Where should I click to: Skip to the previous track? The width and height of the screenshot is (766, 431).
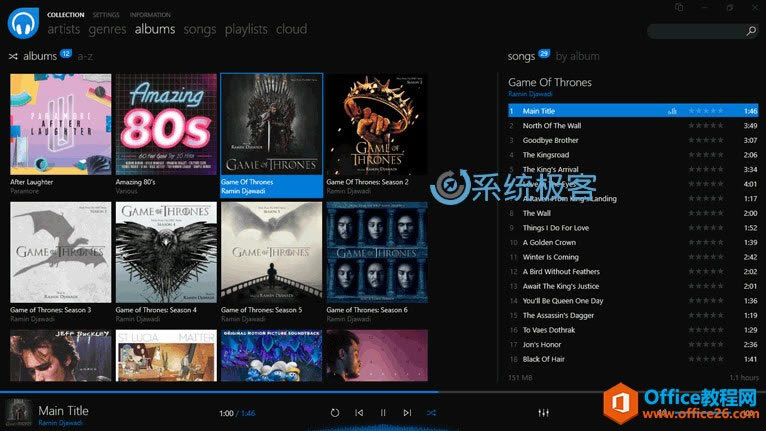tap(359, 413)
